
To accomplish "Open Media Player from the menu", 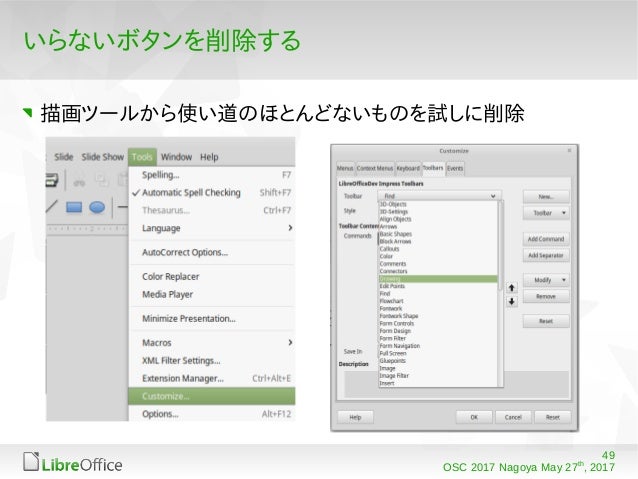I will pos(212,294).
